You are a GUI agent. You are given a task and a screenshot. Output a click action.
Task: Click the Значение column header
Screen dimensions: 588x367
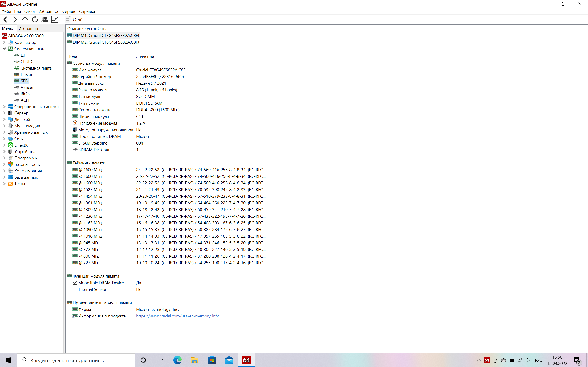(145, 56)
